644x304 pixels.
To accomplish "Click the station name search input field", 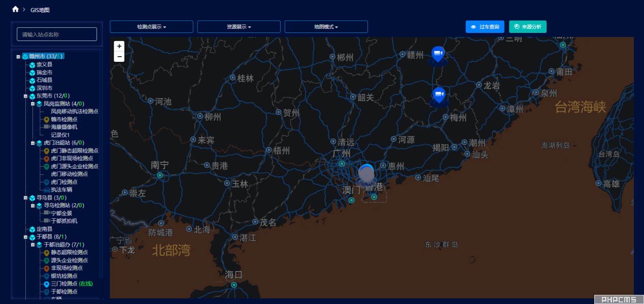I will click(56, 34).
